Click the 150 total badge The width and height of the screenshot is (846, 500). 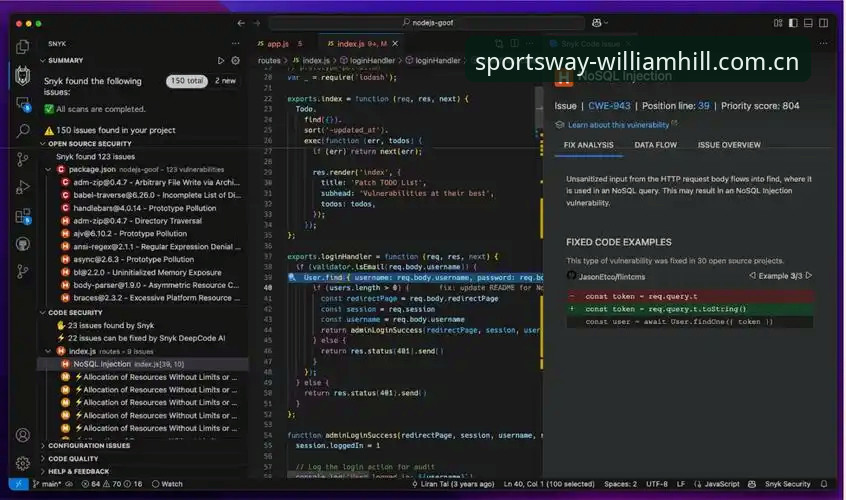187,81
